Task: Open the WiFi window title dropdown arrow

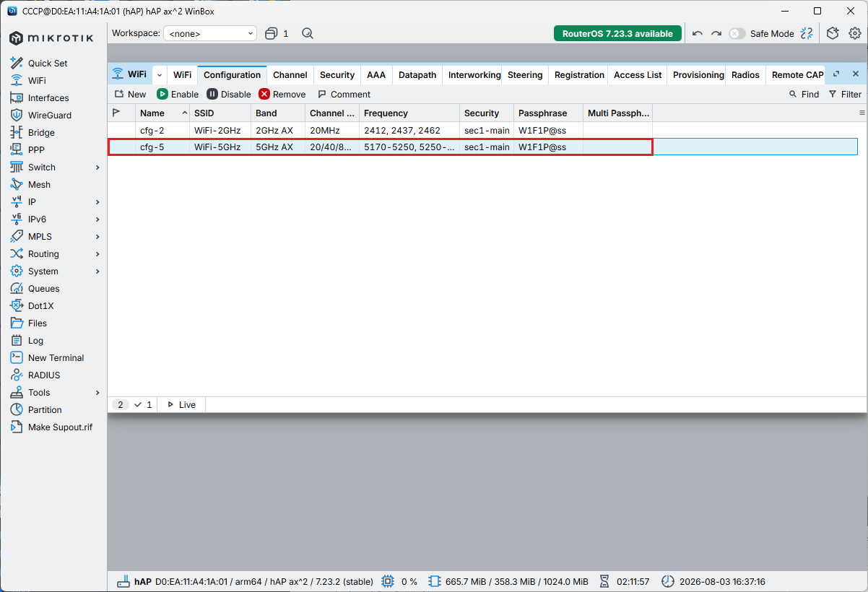Action: (160, 74)
